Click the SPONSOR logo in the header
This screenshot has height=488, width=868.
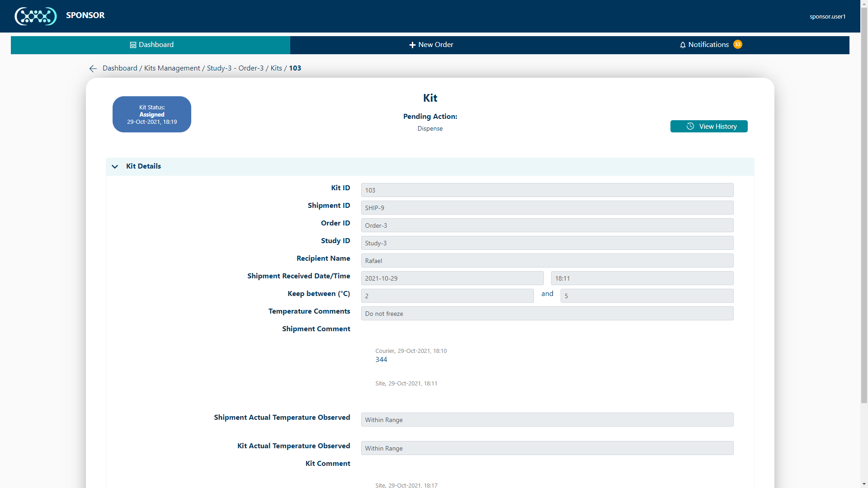click(36, 16)
